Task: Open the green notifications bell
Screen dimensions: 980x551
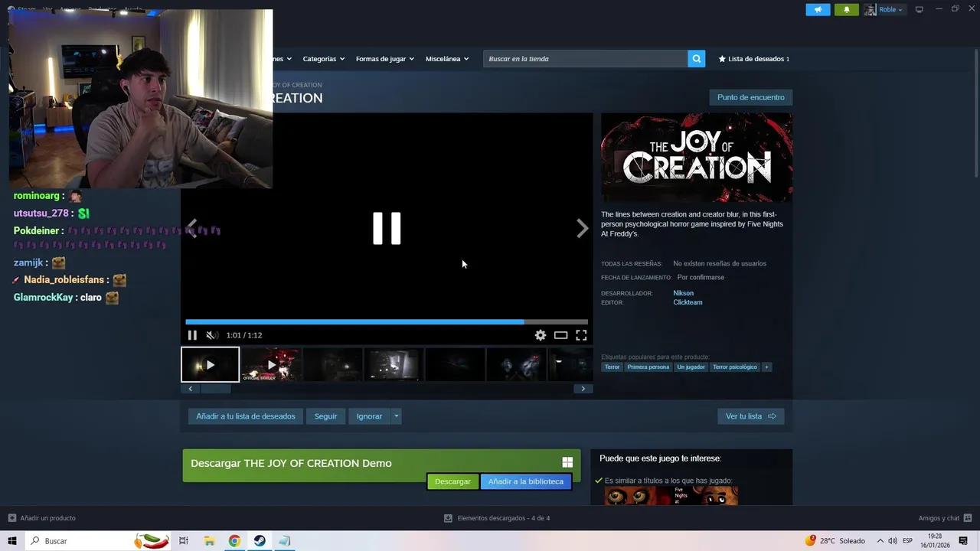Action: tap(846, 10)
